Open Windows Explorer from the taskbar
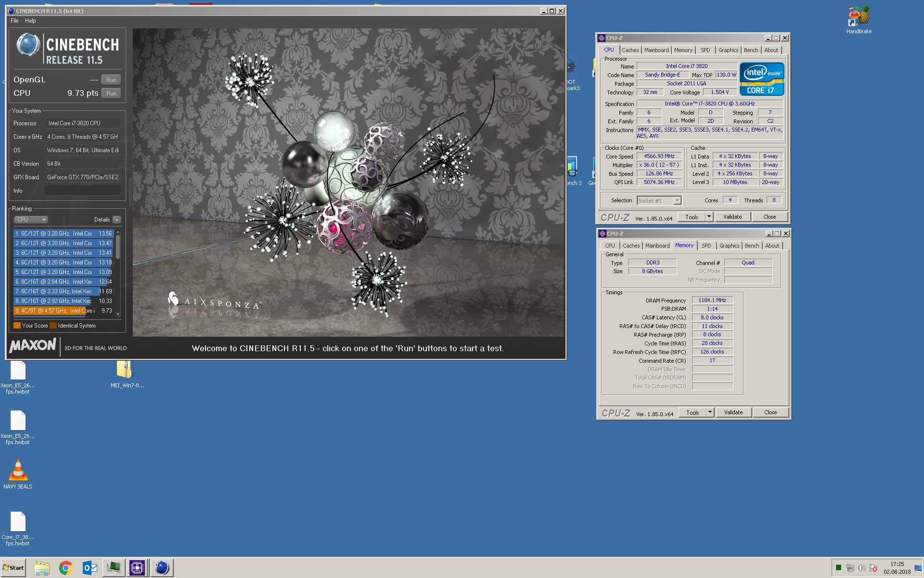This screenshot has width=924, height=578. pos(42,568)
